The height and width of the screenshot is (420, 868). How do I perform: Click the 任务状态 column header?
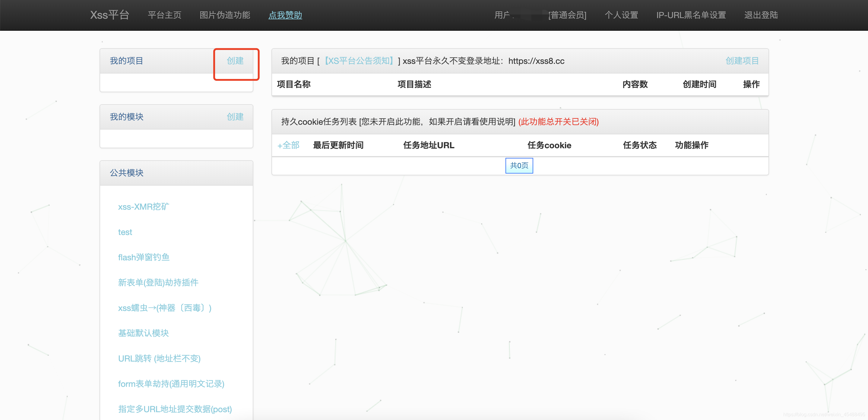[640, 145]
